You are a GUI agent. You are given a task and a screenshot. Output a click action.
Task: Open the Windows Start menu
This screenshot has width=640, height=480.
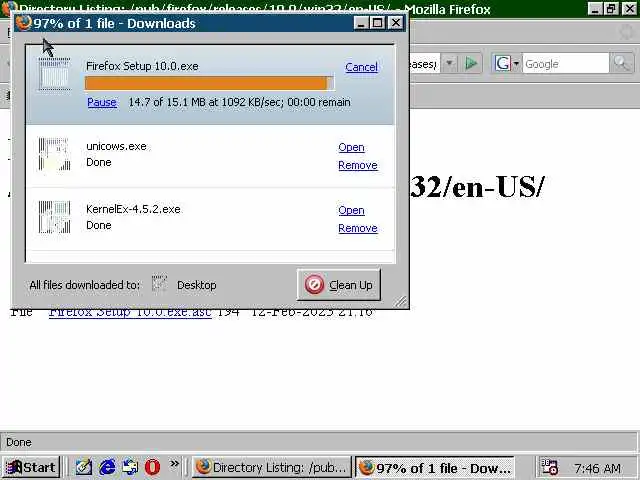pyautogui.click(x=31, y=467)
